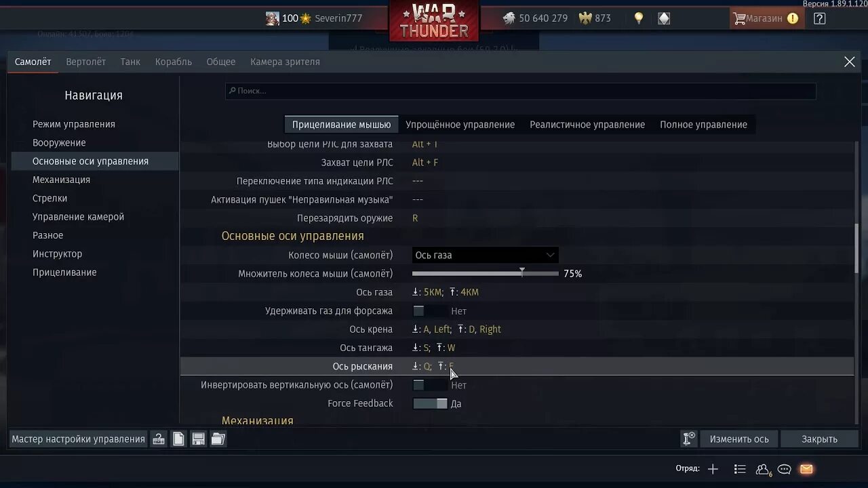Click the 'Поиск...' search field
This screenshot has height=488, width=868.
[x=521, y=91]
